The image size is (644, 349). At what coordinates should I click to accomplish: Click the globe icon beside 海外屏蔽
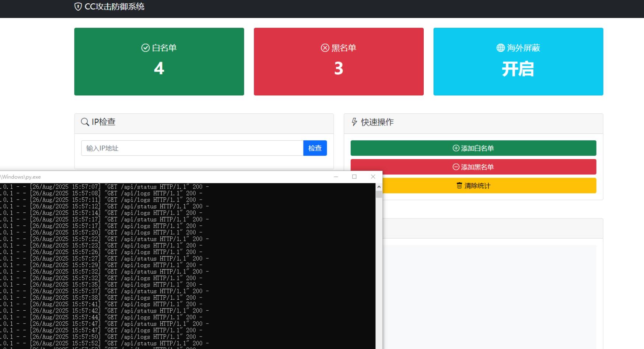click(501, 48)
